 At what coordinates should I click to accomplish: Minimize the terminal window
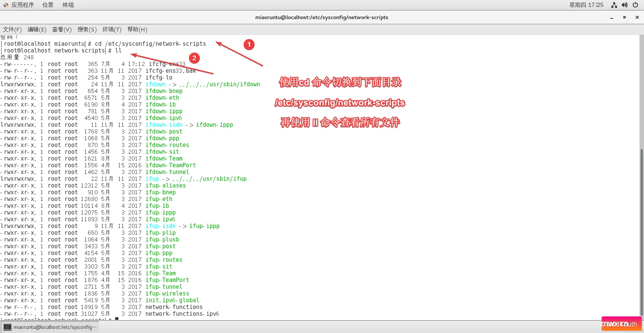pos(612,18)
